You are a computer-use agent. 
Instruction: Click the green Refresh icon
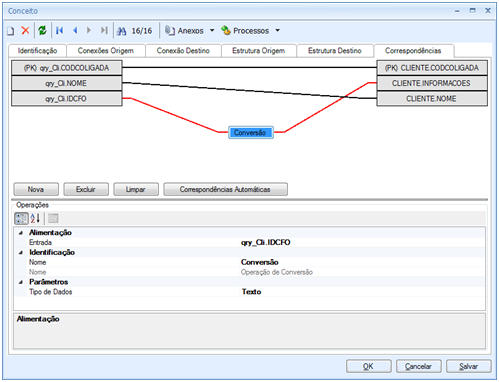[42, 31]
